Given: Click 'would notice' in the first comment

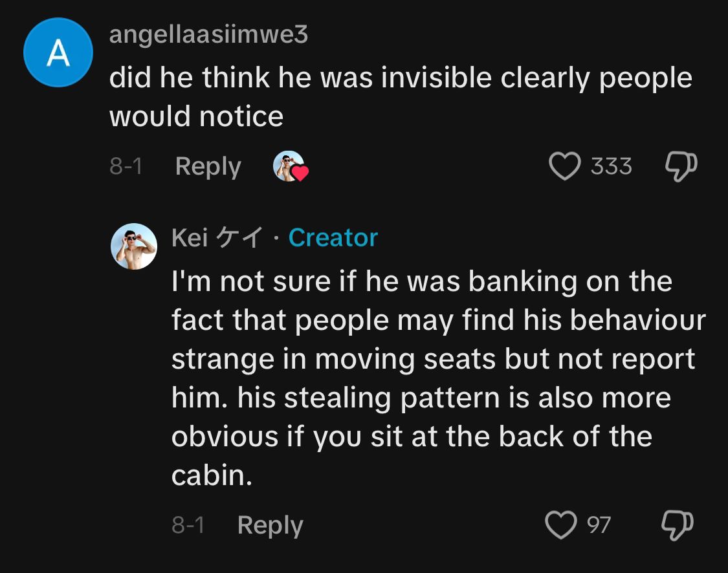Looking at the screenshot, I should tap(196, 116).
